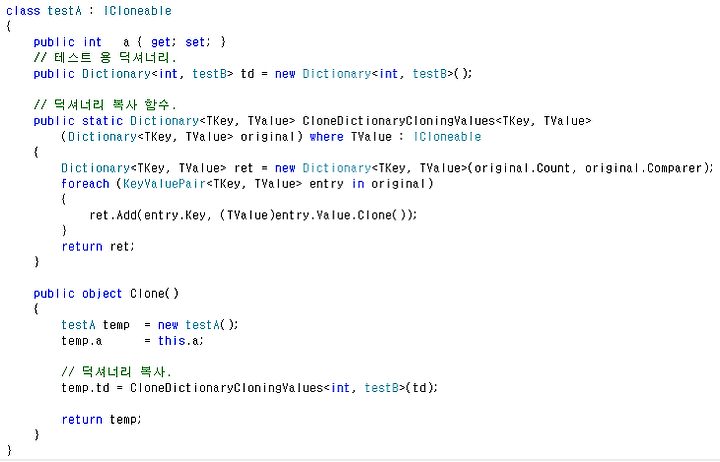This screenshot has width=720, height=462.
Task: Click the 'public int a { get; set; }' line
Action: (129, 42)
